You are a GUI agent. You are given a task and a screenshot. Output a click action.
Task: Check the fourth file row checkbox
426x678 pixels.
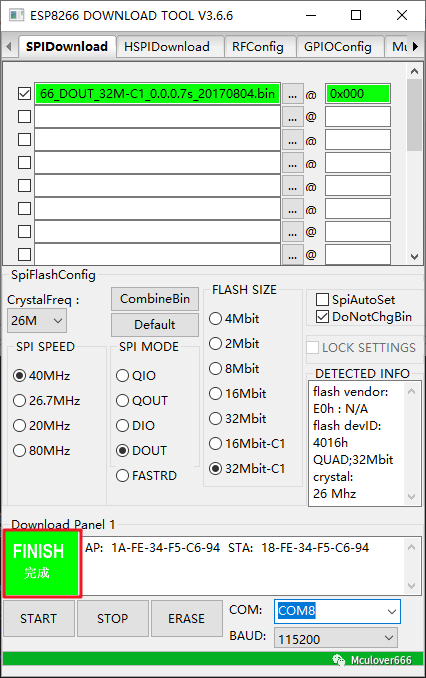pos(24,163)
